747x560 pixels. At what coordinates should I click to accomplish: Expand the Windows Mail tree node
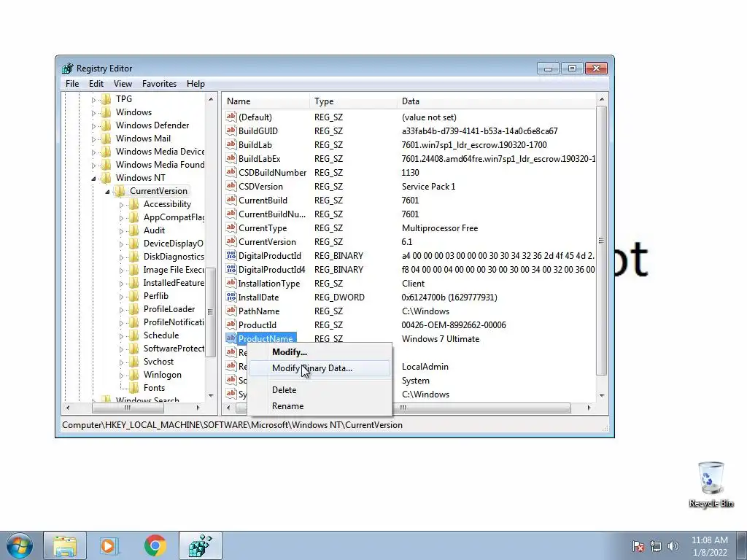(93, 139)
